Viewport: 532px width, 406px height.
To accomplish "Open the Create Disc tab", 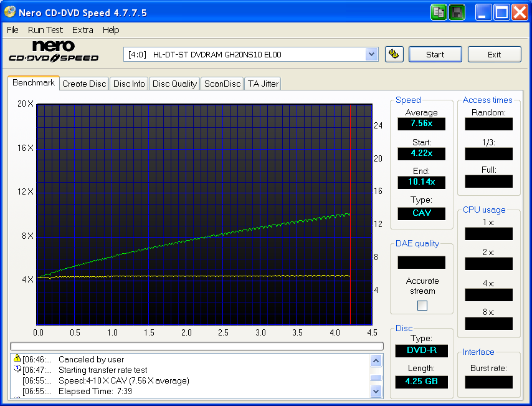I will pyautogui.click(x=84, y=83).
